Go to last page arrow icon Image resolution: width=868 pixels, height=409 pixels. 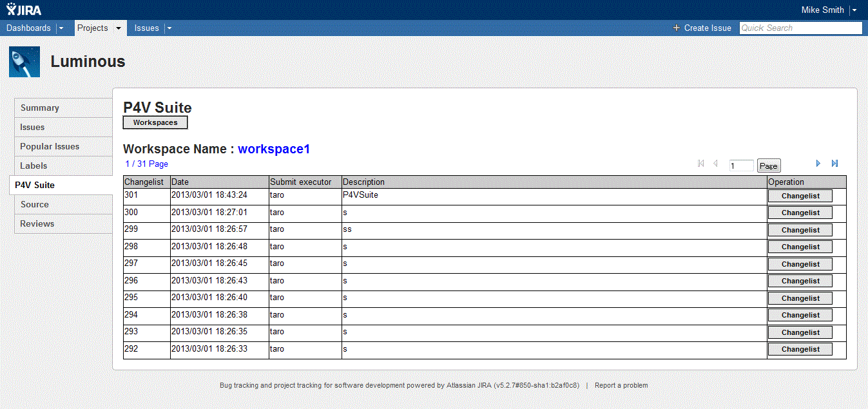coord(834,164)
